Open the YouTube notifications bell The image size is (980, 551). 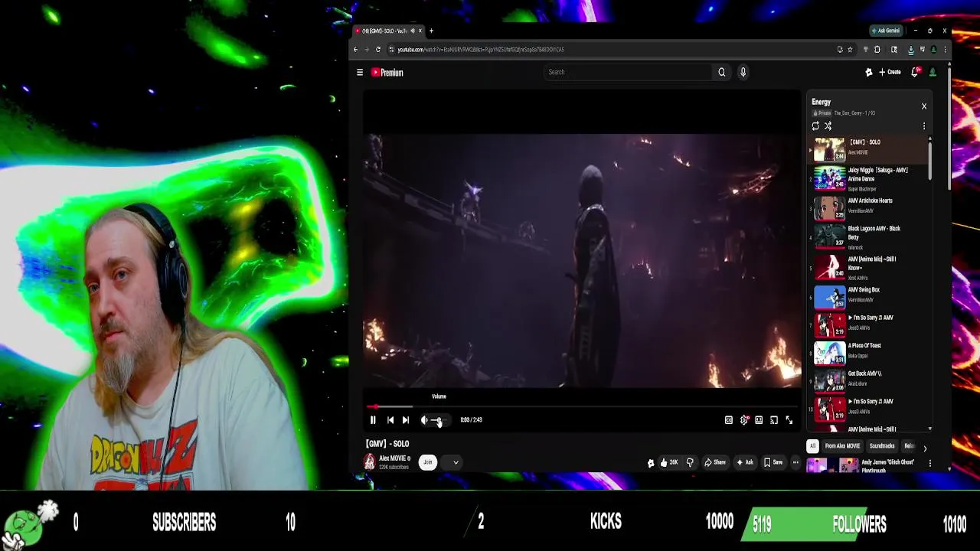pos(915,72)
